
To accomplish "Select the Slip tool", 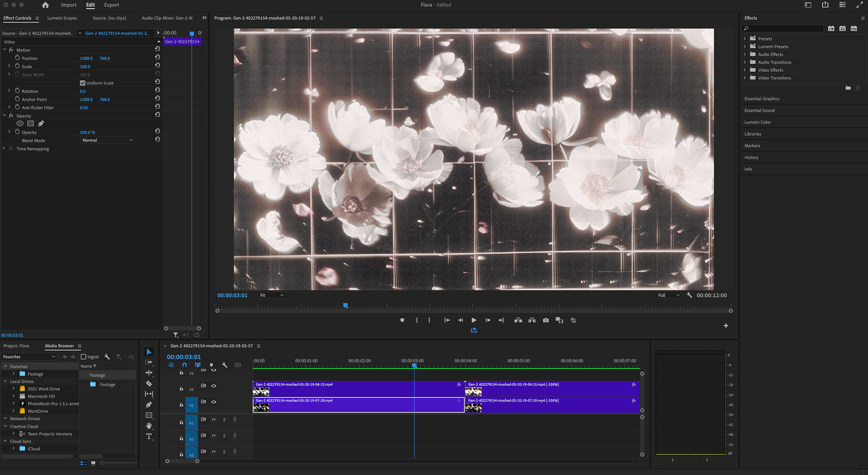I will [x=149, y=394].
